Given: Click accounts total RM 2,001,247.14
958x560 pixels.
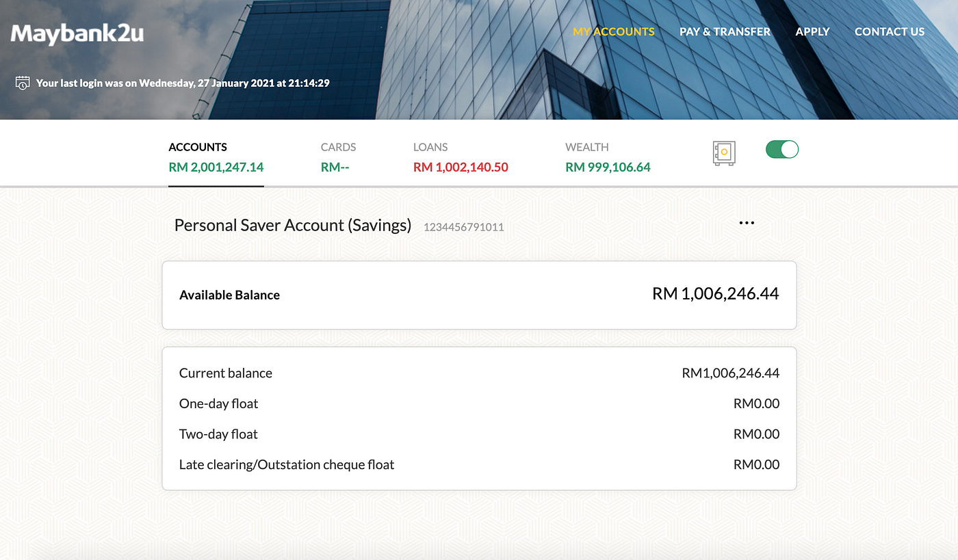Looking at the screenshot, I should tap(216, 168).
